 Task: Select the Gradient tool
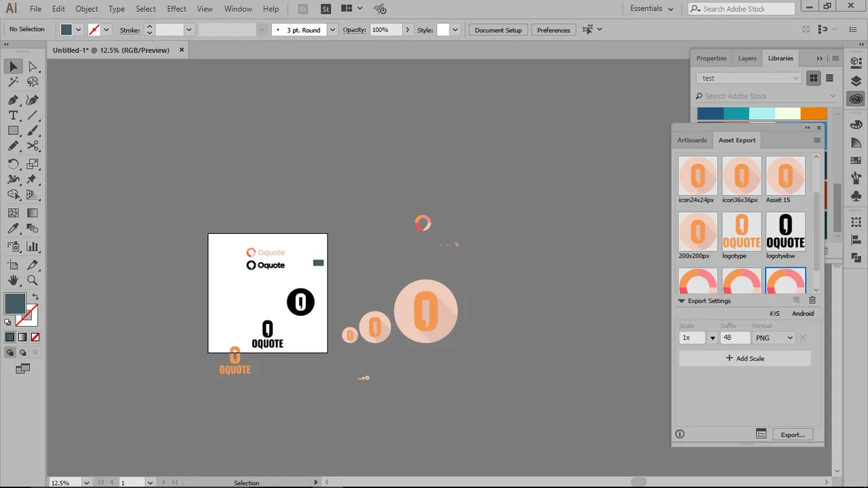(x=33, y=213)
